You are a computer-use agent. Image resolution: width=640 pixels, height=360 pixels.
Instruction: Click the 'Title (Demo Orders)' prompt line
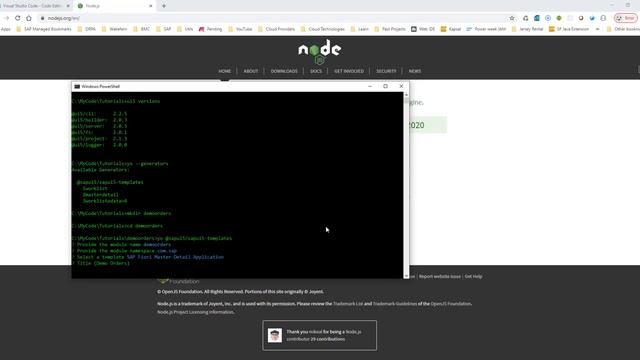pos(101,263)
